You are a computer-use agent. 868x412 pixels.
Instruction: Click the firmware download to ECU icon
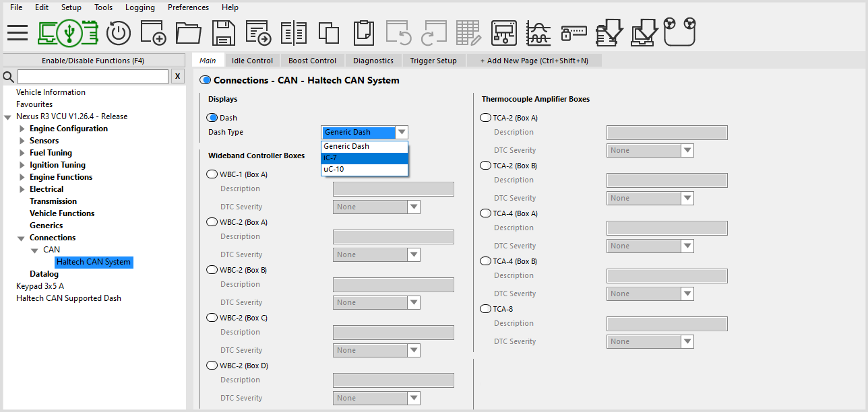609,32
